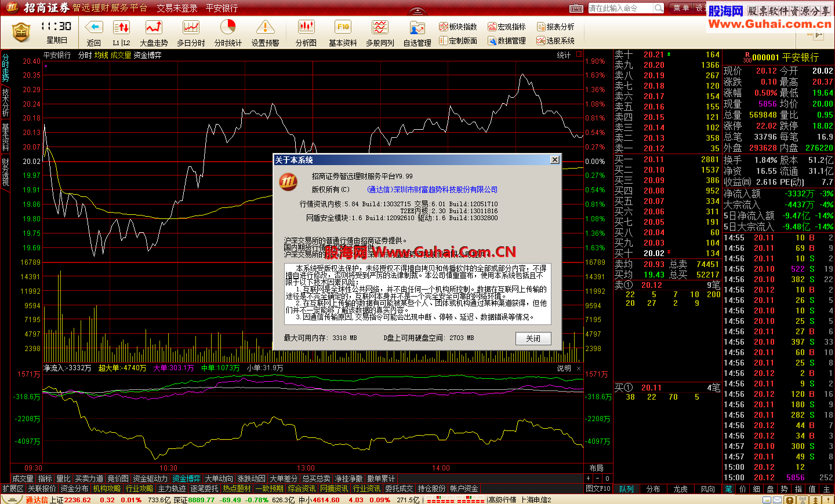Select 势 tab at bottom right
The image size is (835, 504).
(x=785, y=490)
